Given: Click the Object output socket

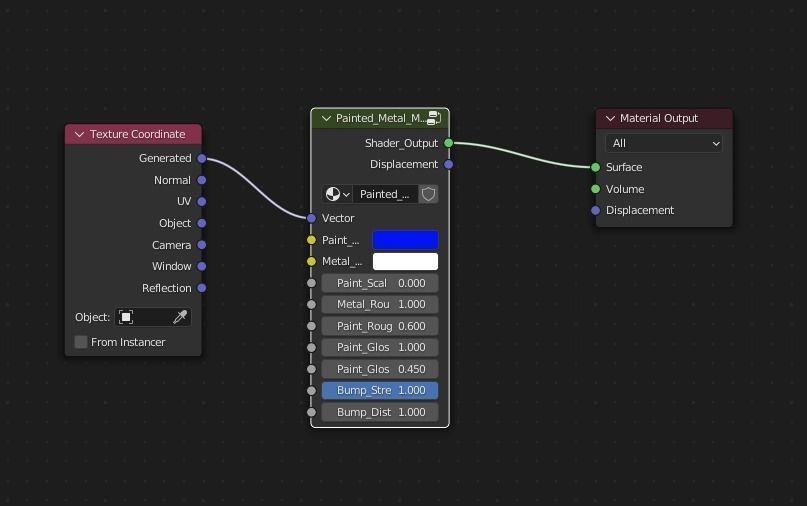Looking at the screenshot, I should coord(202,223).
